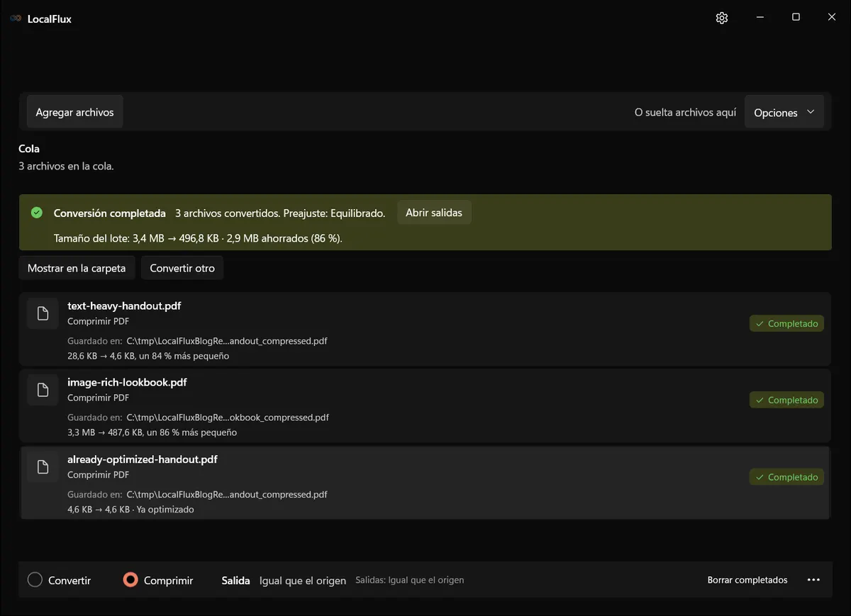Click the LocalFlux app logo icon
The image size is (851, 616).
(x=16, y=18)
